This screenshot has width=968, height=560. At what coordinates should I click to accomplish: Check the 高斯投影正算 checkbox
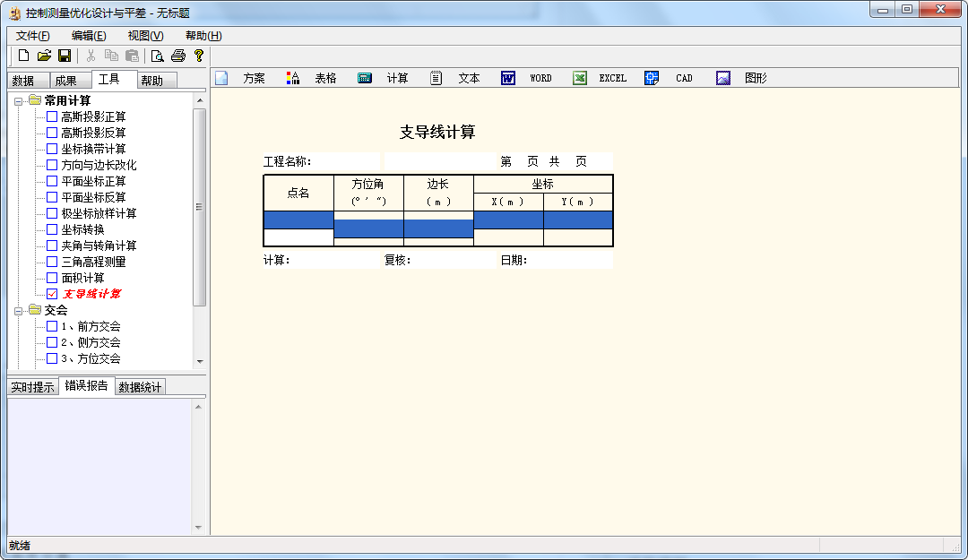tap(52, 116)
